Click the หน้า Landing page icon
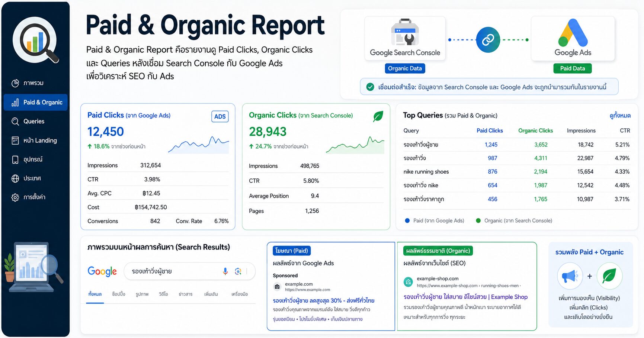The image size is (644, 338). [15, 140]
